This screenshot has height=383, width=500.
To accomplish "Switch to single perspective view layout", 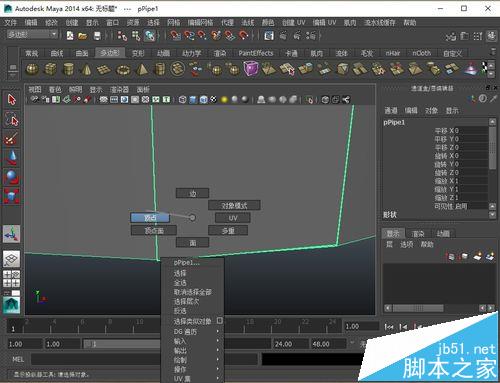I will (x=11, y=259).
